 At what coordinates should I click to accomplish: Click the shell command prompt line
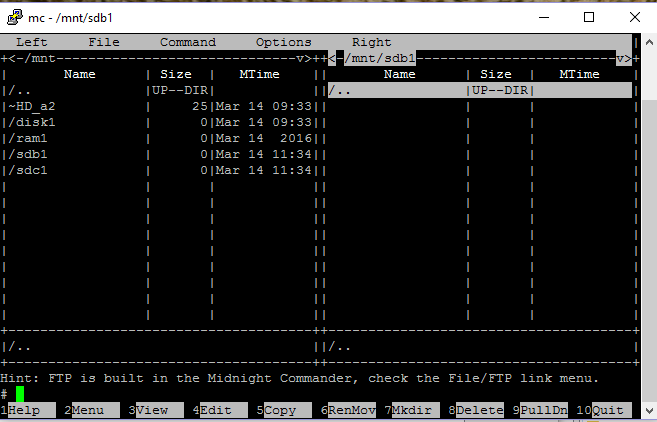click(x=320, y=394)
